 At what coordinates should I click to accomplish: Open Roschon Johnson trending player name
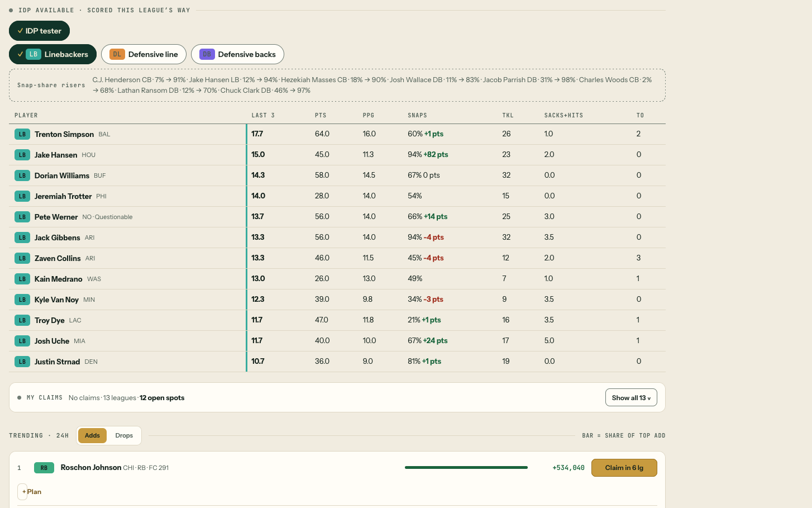point(91,467)
